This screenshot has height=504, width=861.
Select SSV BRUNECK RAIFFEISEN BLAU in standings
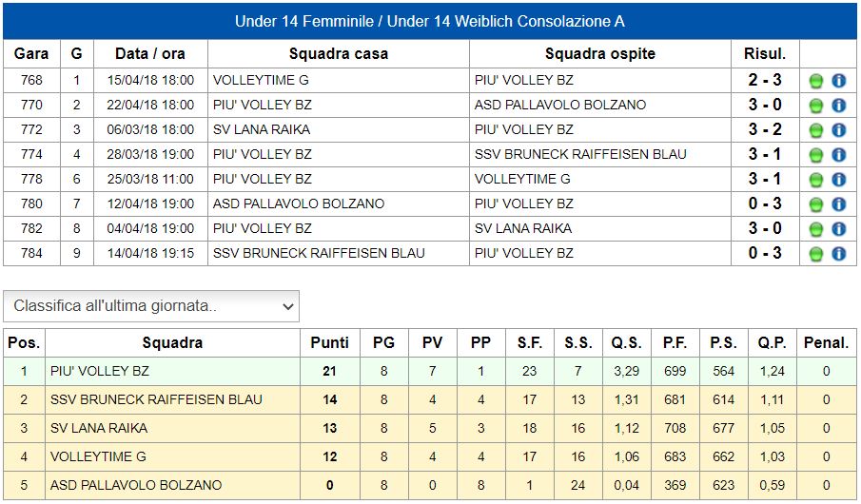click(x=156, y=399)
